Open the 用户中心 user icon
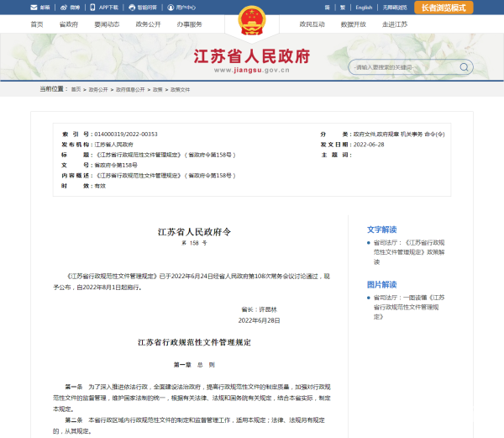This screenshot has width=504, height=438. pyautogui.click(x=171, y=8)
